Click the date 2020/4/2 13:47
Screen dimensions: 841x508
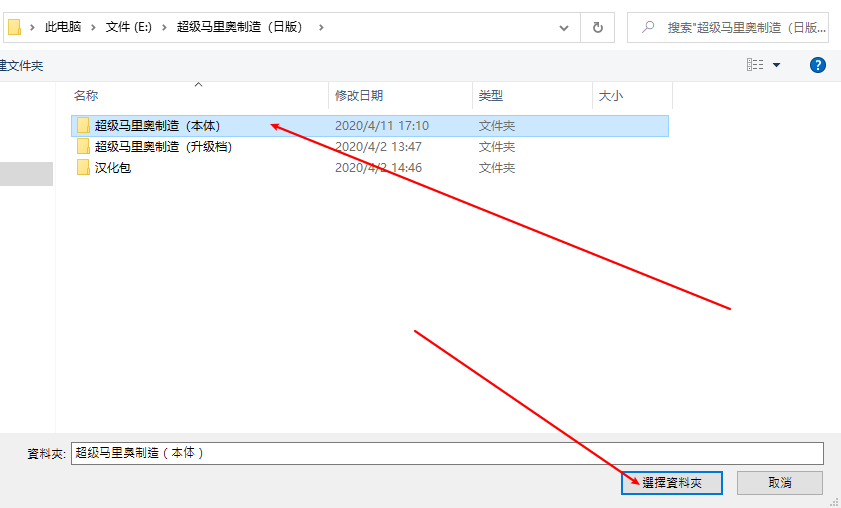click(378, 146)
